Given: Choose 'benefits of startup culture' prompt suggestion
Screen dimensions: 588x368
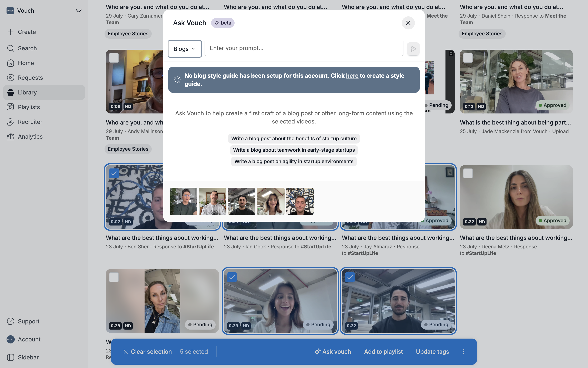Looking at the screenshot, I should [x=294, y=138].
